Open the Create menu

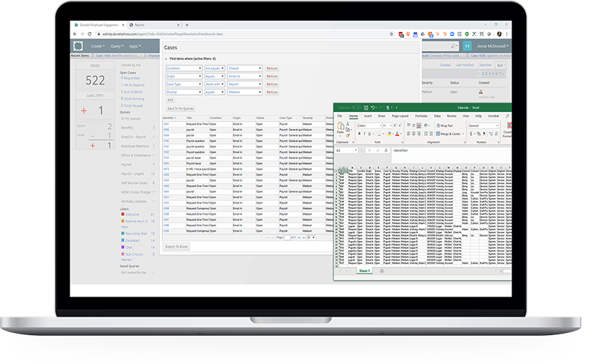coord(98,46)
